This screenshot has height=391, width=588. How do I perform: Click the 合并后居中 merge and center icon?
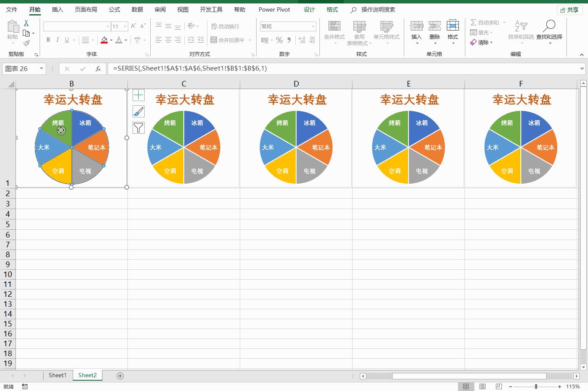point(228,40)
